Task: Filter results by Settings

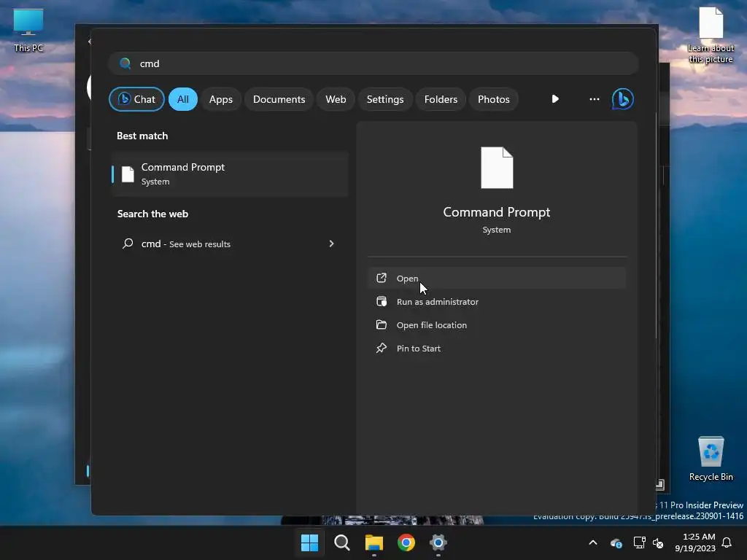Action: click(385, 99)
